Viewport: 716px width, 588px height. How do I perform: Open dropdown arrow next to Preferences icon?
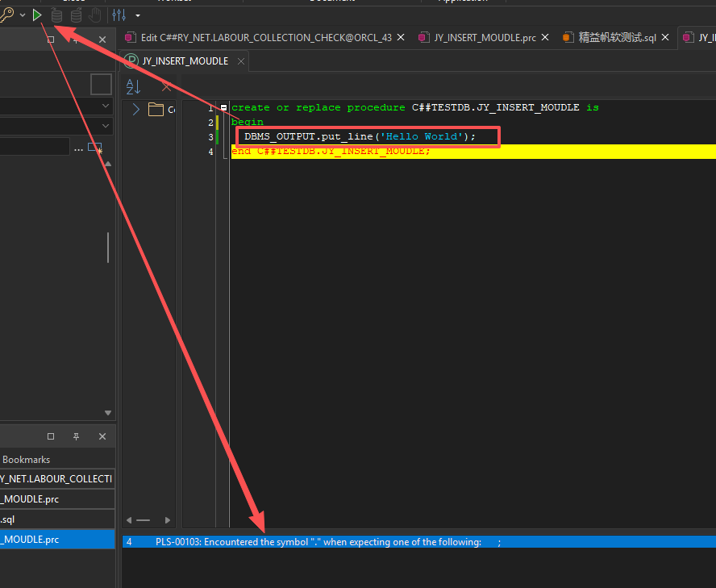[x=138, y=16]
